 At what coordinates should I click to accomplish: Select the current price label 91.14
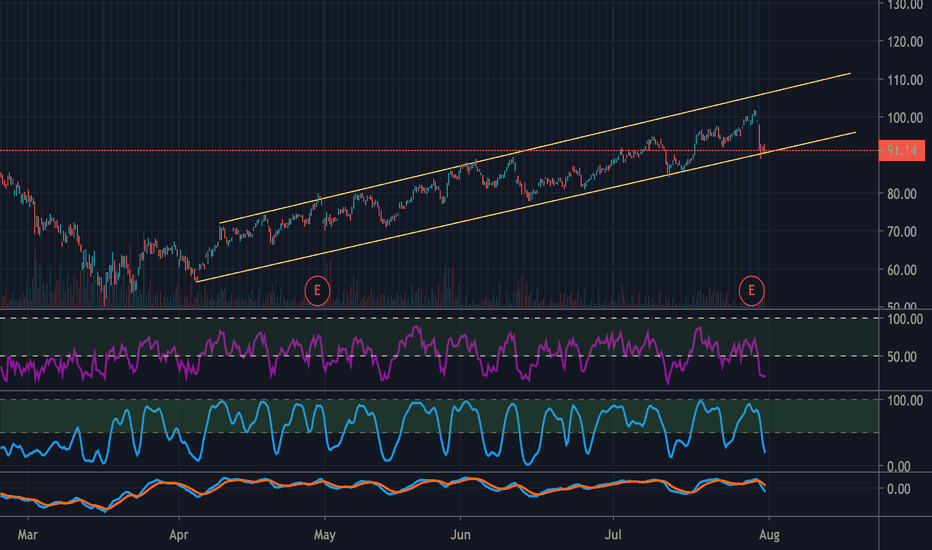(x=902, y=150)
